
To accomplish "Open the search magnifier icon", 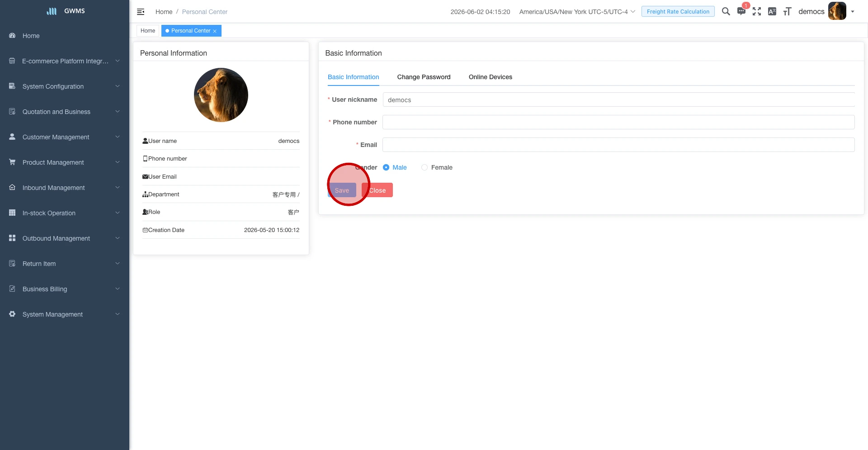I will coord(726,11).
